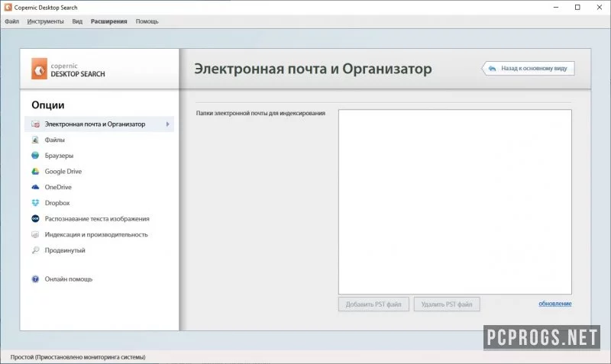Click the OCR icon for Распознавание текста
The image size is (611, 364).
35,219
